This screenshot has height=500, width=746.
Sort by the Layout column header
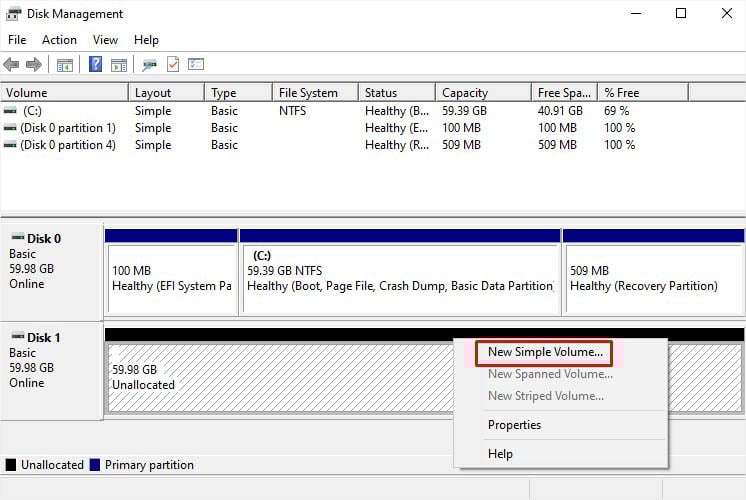point(167,93)
